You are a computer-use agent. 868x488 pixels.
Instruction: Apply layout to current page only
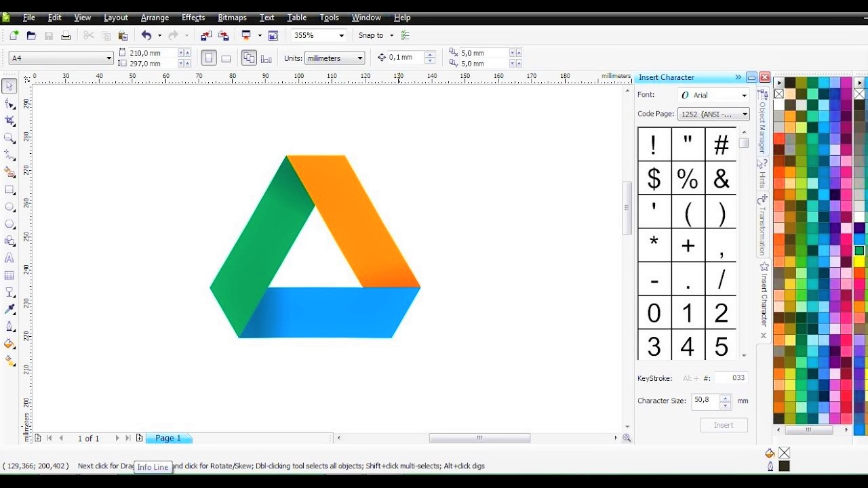[267, 58]
